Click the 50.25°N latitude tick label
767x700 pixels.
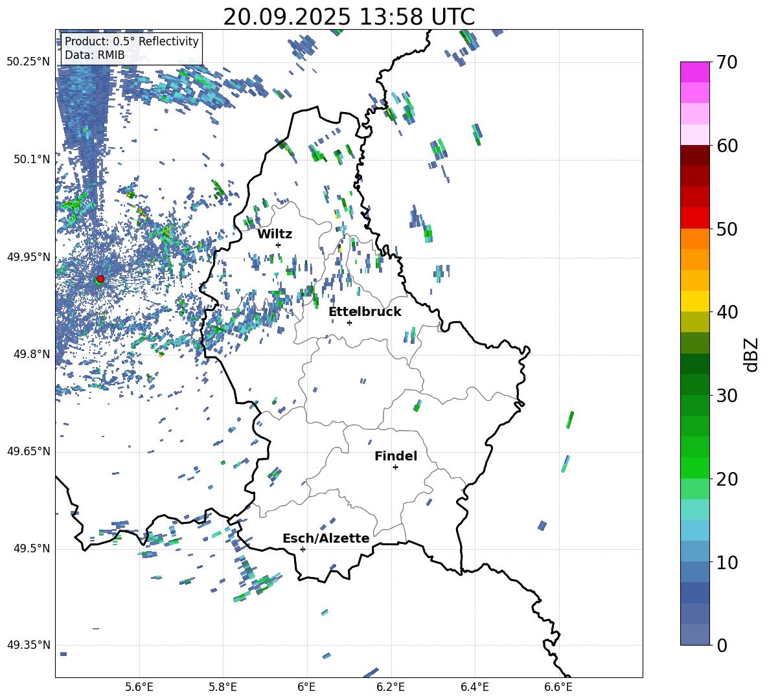point(29,62)
